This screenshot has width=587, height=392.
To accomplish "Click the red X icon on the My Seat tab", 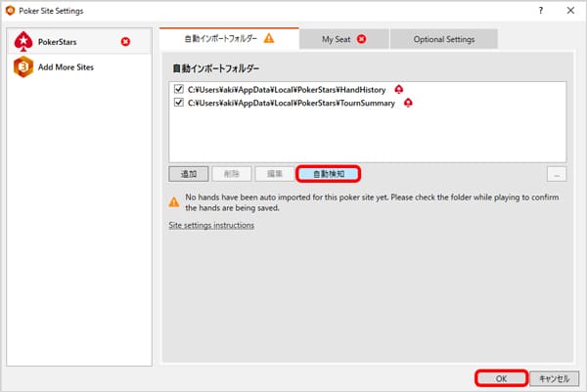I will tap(361, 39).
